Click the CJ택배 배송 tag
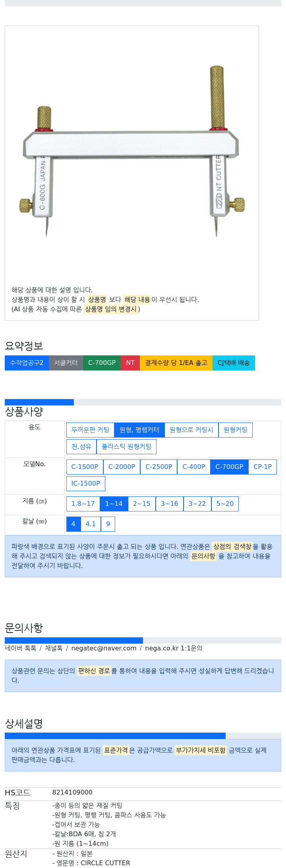This screenshot has height=868, width=286. point(234,363)
